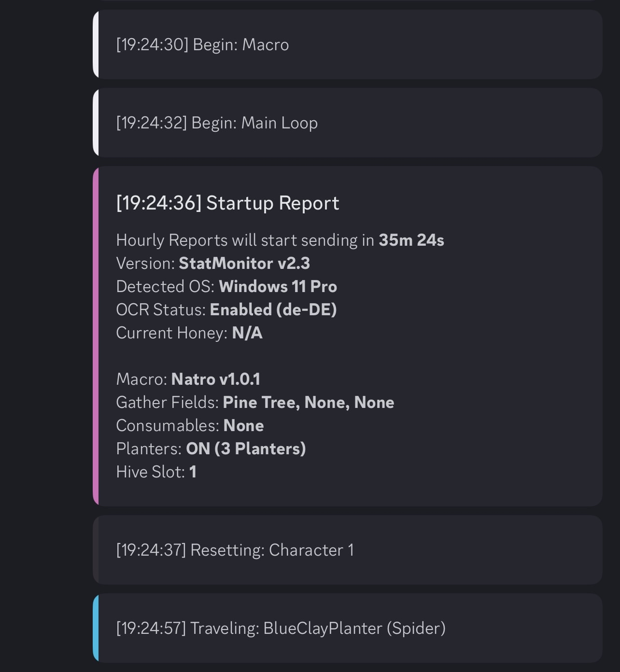Click the Current Honey N/A line
Image resolution: width=620 pixels, height=672 pixels.
pyautogui.click(x=189, y=333)
